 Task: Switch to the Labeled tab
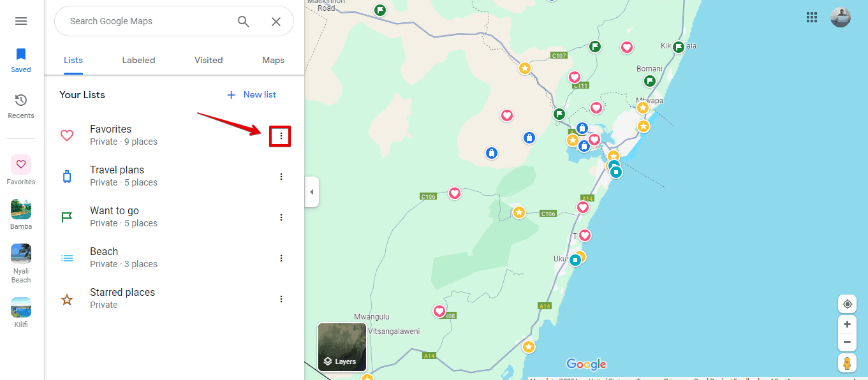(x=138, y=59)
